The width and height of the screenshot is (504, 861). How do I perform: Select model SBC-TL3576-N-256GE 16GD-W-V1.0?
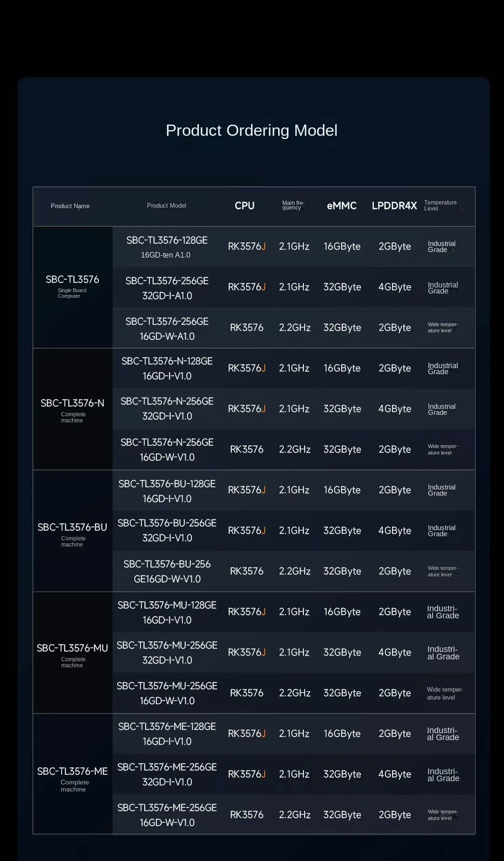[167, 449]
